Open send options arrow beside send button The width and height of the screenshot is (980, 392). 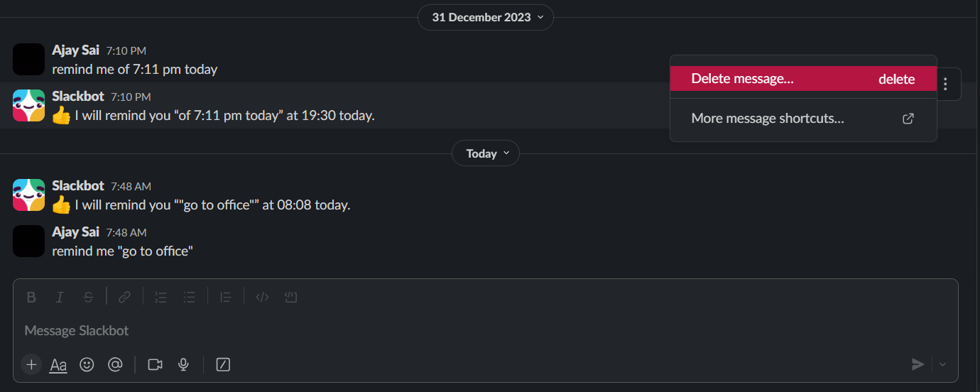pos(942,364)
